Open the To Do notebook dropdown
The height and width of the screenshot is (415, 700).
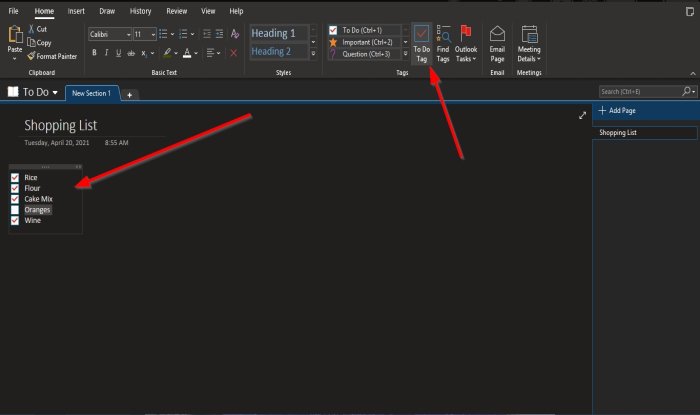coord(55,92)
